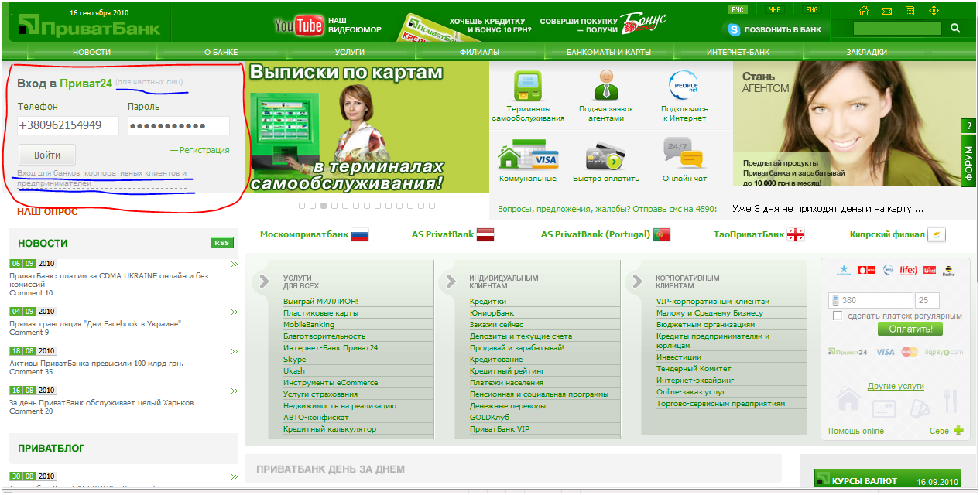Select the Kyivstar star operator icon
The width and height of the screenshot is (980, 495).
[844, 271]
